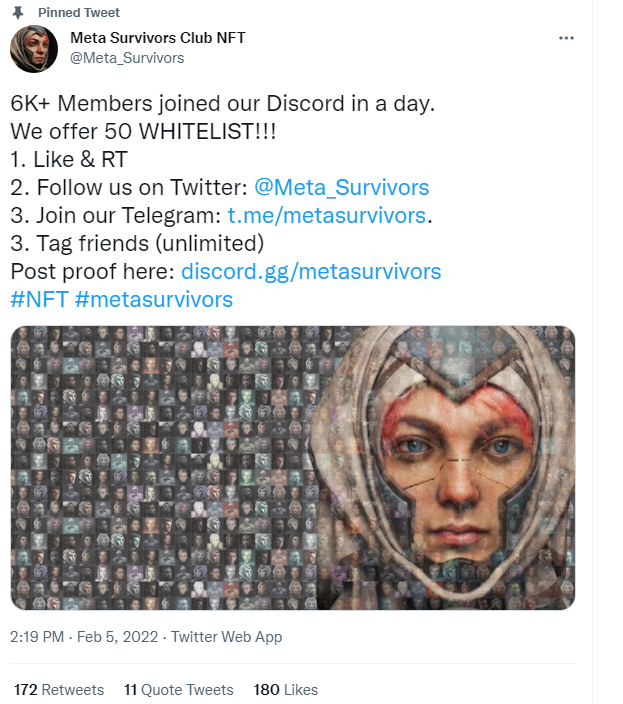Image resolution: width=623 pixels, height=704 pixels.
Task: Select the #NFT hashtag
Action: point(39,299)
